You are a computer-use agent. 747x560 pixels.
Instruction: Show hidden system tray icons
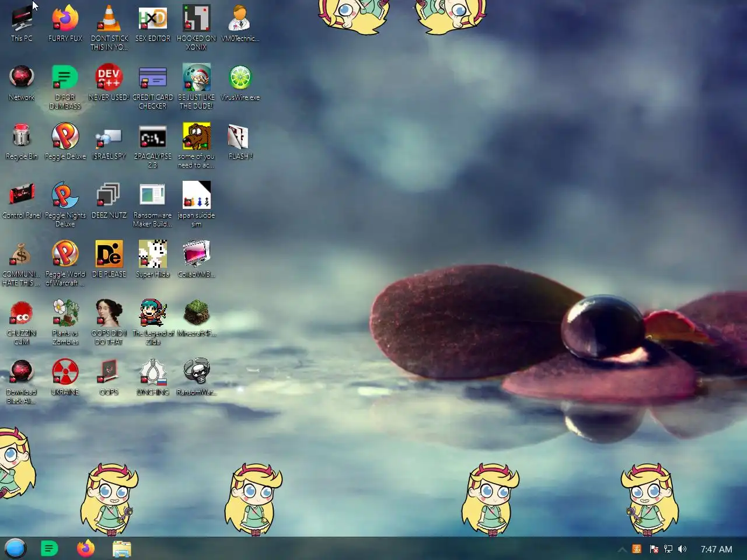point(622,549)
